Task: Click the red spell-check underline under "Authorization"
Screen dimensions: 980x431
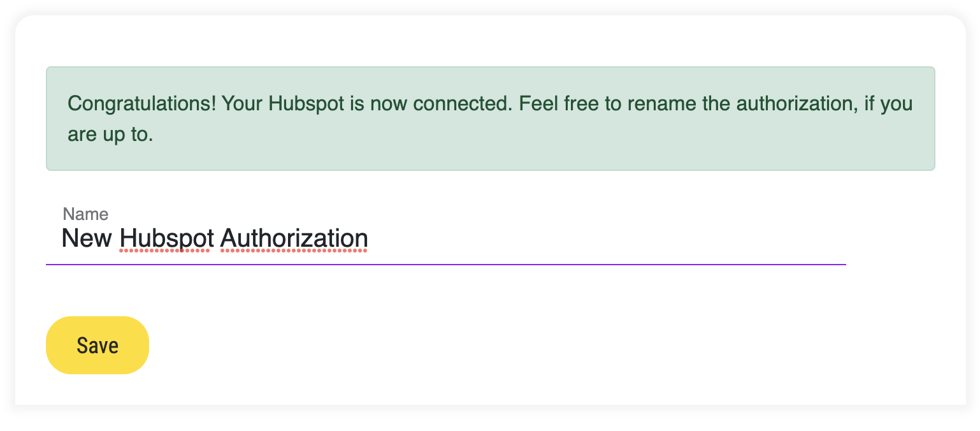Action: pos(294,251)
